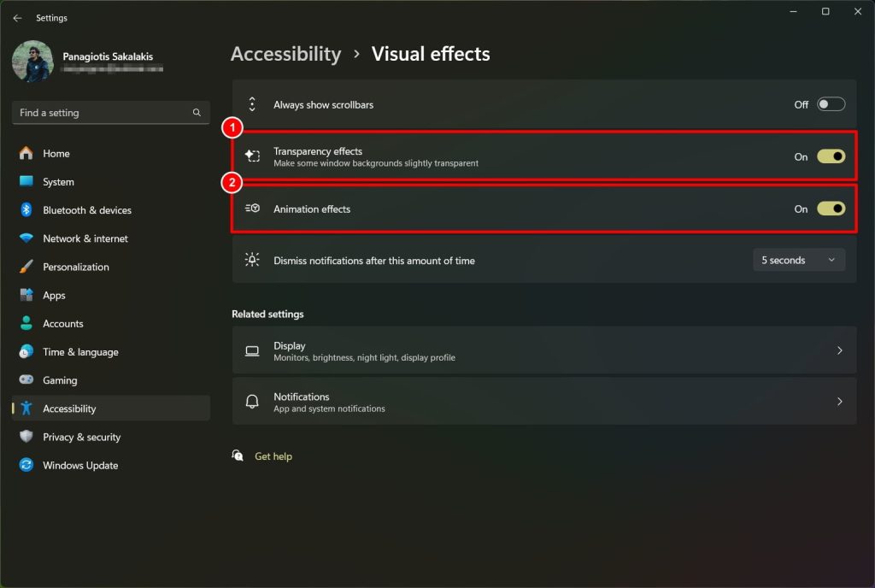Open the notification dismissal time dropdown
The height and width of the screenshot is (588, 875).
click(x=798, y=260)
